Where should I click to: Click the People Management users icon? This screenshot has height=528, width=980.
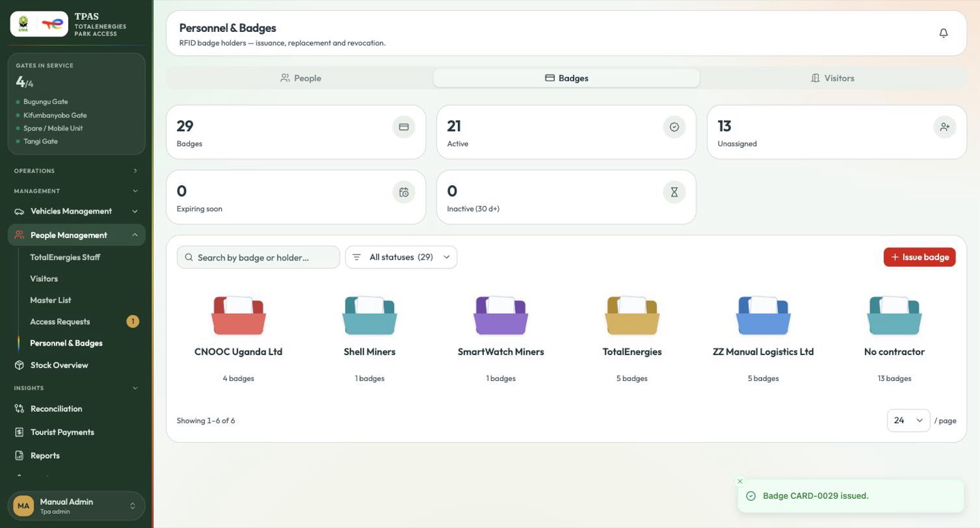(20, 235)
